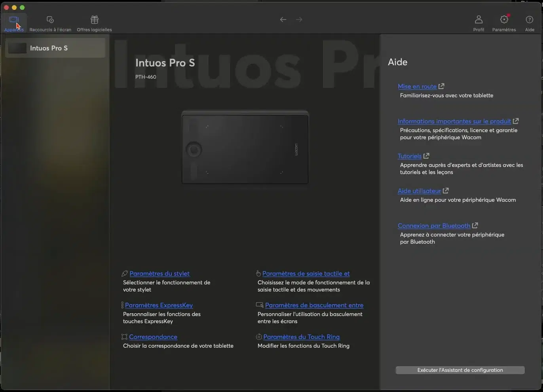Open Paramètres de saisie tactile link
This screenshot has width=543, height=392.
(x=306, y=273)
